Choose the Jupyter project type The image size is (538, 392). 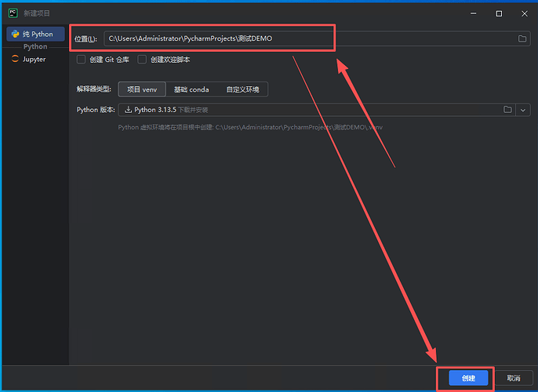(35, 59)
